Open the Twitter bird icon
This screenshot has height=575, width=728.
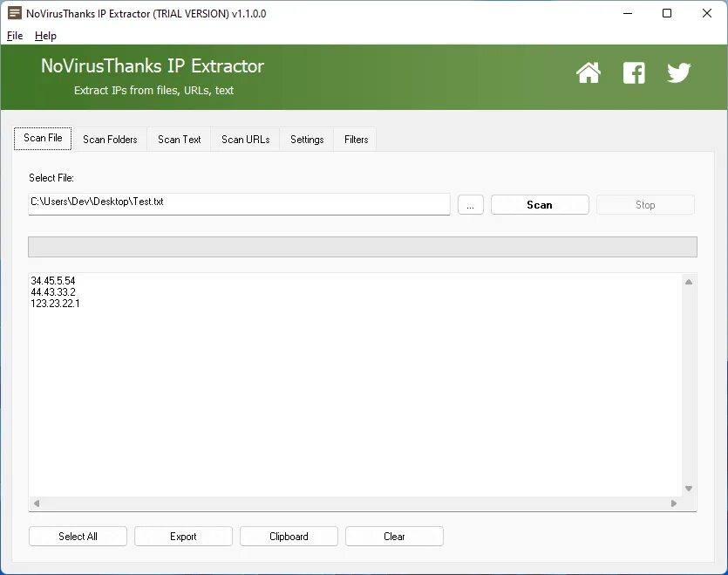pos(679,72)
